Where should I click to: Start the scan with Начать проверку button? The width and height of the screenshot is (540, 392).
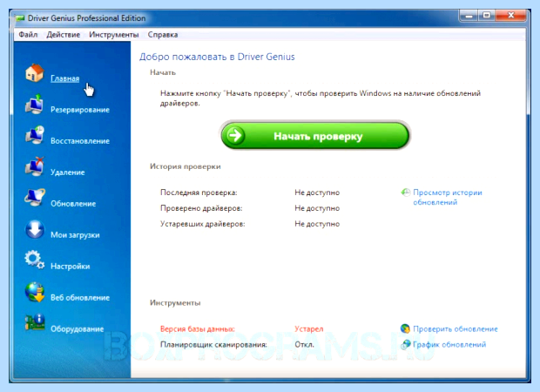point(314,135)
